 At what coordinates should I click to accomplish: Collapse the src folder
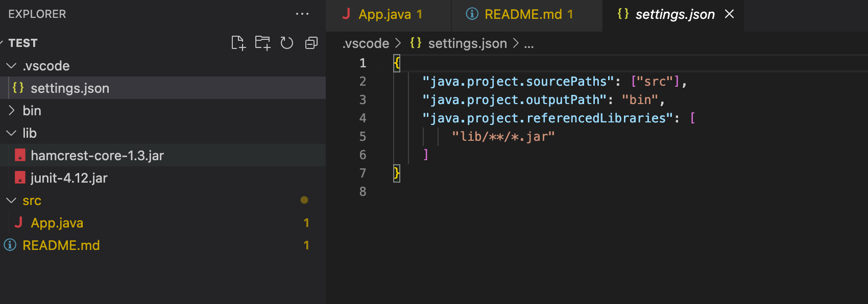coord(11,200)
